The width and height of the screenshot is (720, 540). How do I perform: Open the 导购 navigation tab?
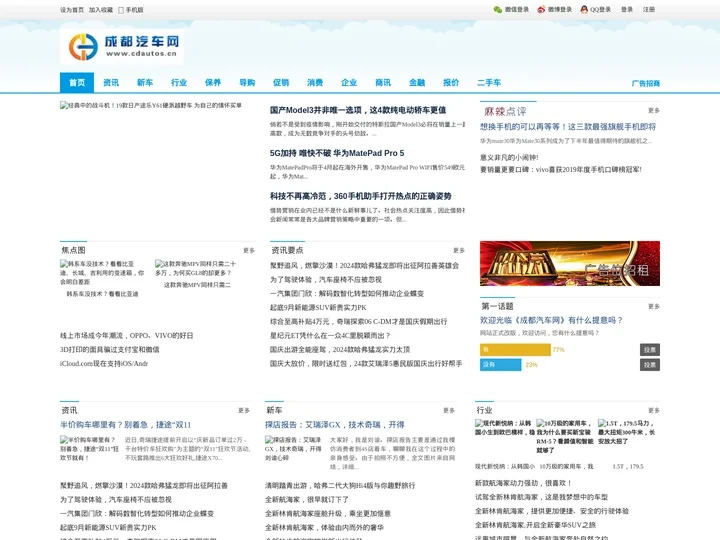(247, 83)
